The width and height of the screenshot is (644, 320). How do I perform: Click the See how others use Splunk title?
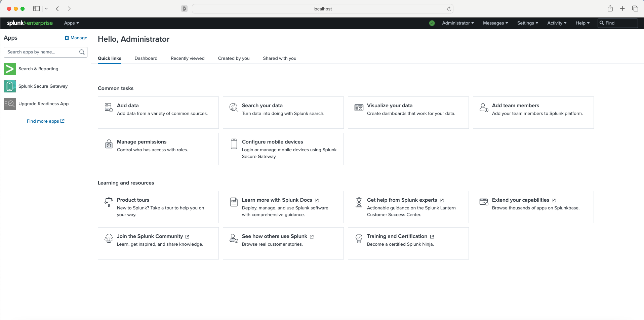(275, 236)
